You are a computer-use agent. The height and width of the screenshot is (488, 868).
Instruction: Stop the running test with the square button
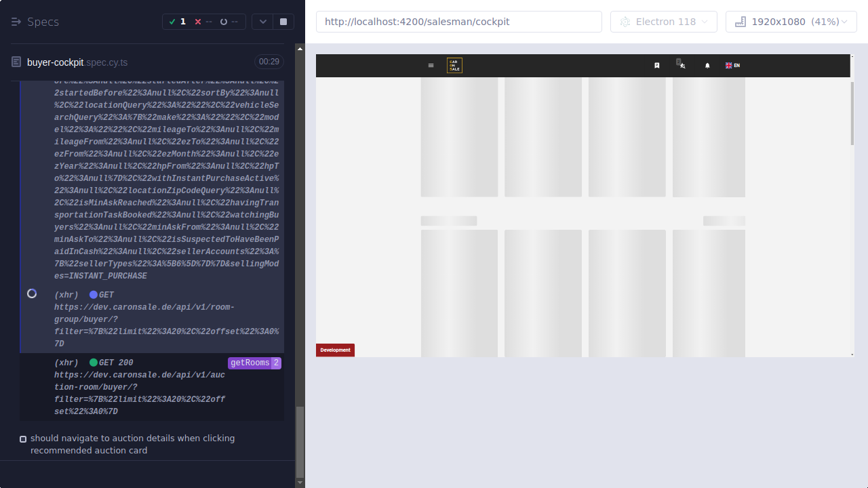tap(283, 21)
